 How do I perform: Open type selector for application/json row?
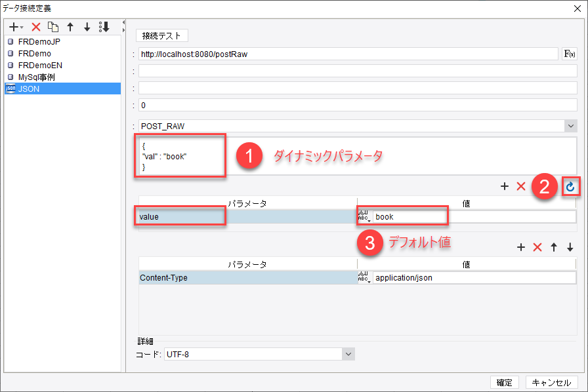pyautogui.click(x=364, y=277)
